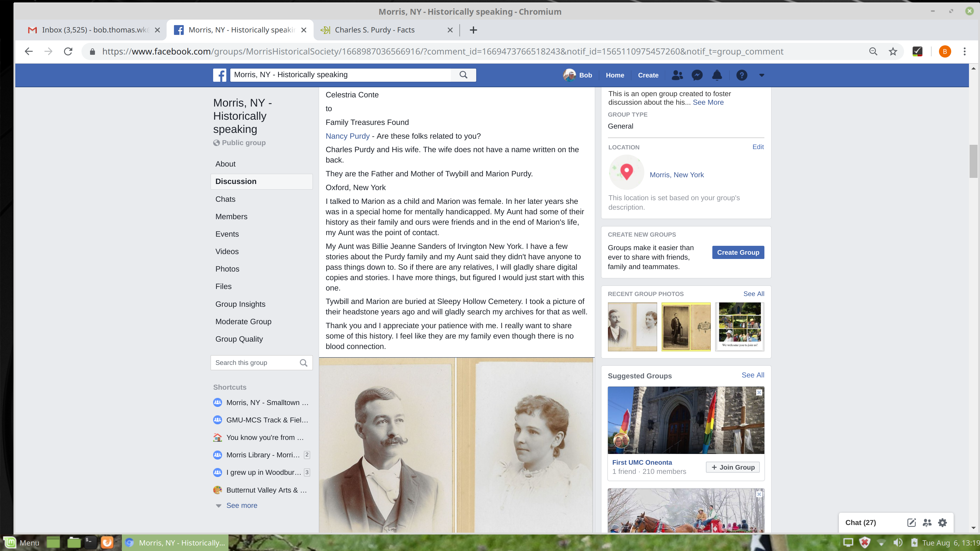
Task: Open About in the group menu
Action: click(x=225, y=164)
